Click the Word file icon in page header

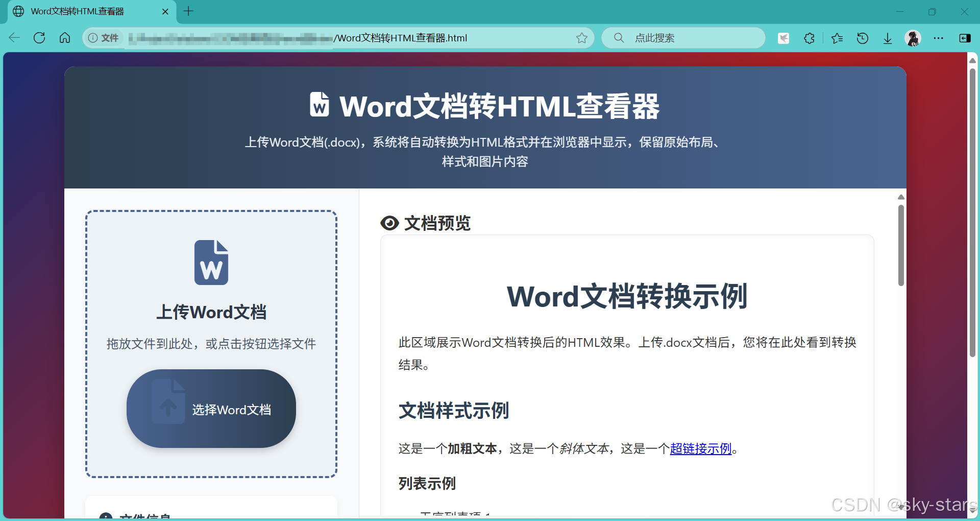320,105
